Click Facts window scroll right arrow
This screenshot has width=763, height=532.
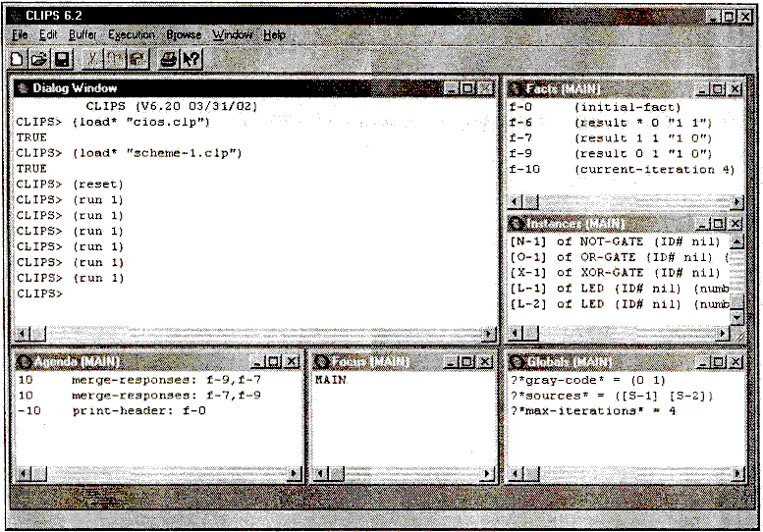737,201
